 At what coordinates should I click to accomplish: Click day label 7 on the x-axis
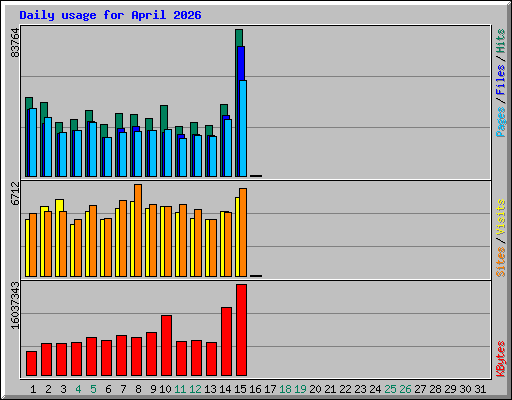[123, 389]
